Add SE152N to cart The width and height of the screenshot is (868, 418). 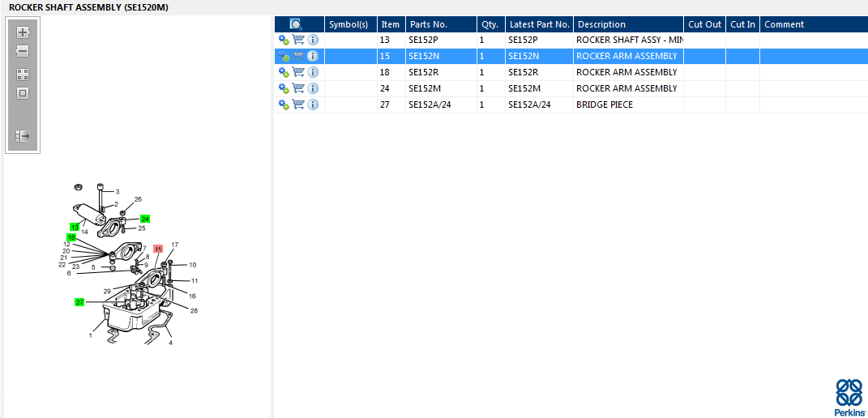[298, 56]
